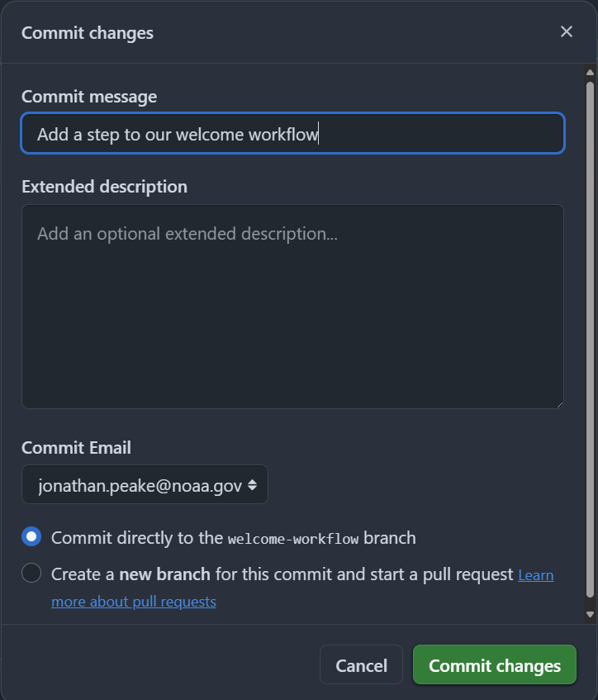Click the Extended description label

[104, 187]
